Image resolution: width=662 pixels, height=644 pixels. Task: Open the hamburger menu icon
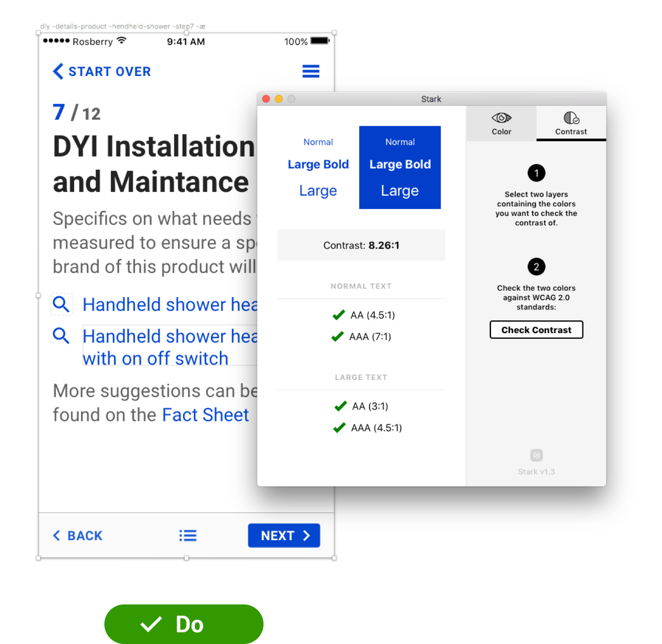point(311,71)
